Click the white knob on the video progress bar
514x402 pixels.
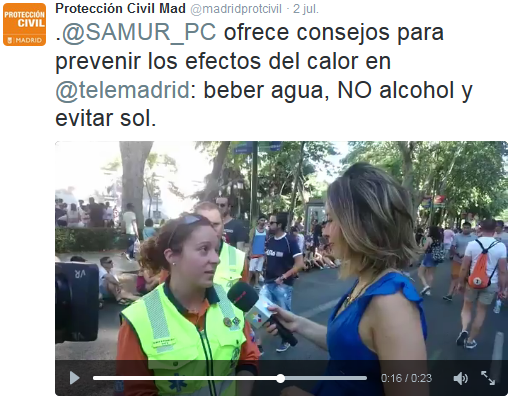click(x=281, y=378)
